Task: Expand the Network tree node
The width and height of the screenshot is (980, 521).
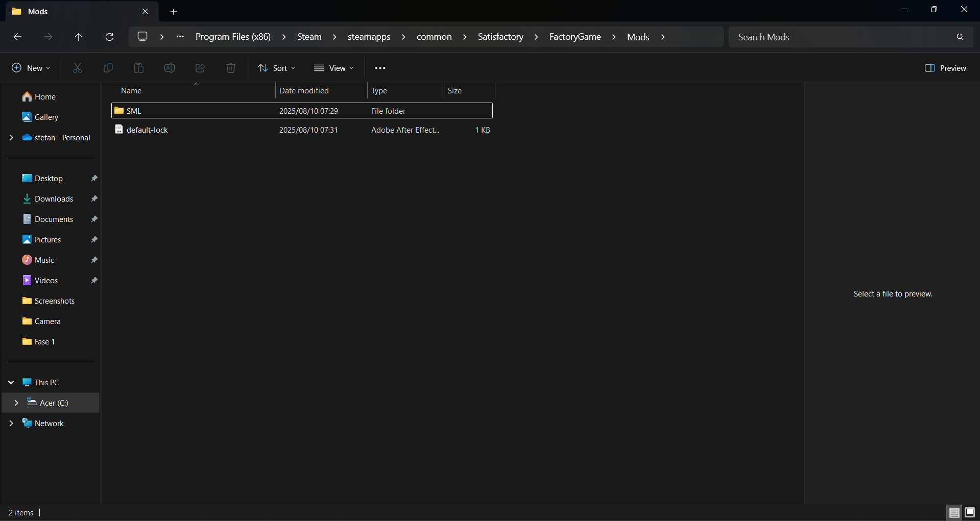Action: pyautogui.click(x=11, y=423)
